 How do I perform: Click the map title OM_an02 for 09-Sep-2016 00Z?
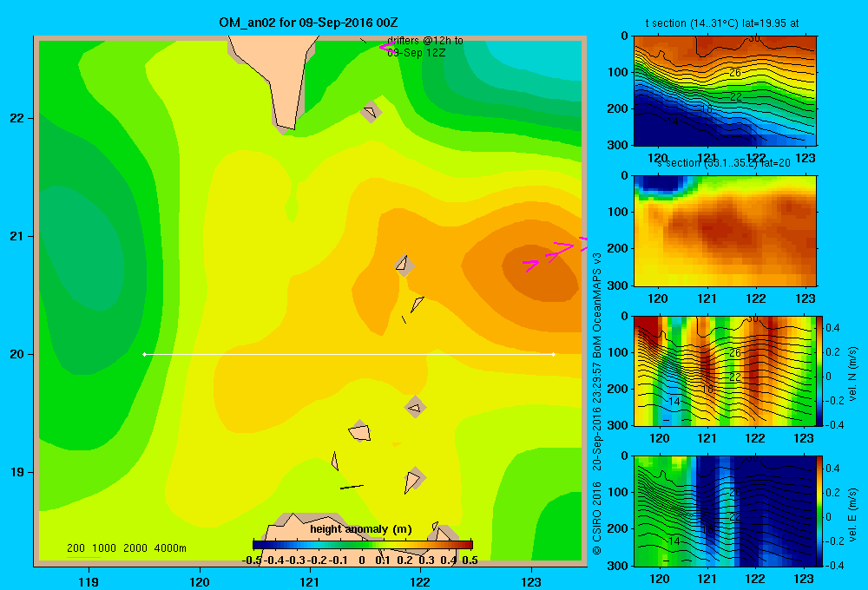click(308, 23)
